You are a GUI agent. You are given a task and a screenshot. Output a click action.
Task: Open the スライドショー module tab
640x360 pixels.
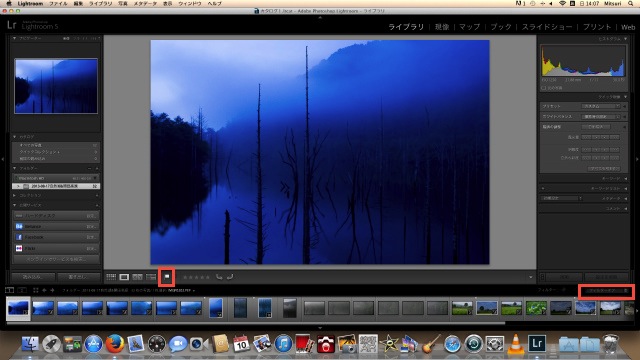click(x=547, y=27)
